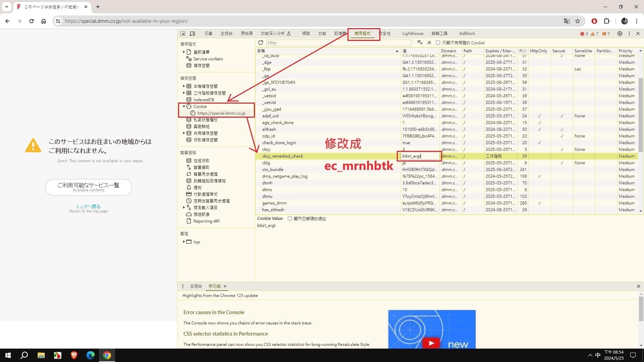644x362 pixels.
Task: Select 主控台 in the bottom drawer
Action: (196, 286)
